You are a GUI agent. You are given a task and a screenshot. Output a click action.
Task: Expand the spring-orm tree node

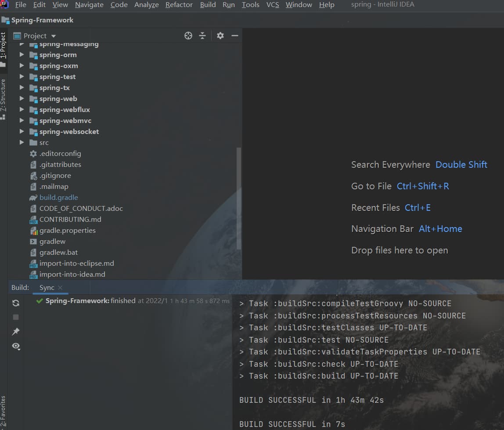[22, 54]
